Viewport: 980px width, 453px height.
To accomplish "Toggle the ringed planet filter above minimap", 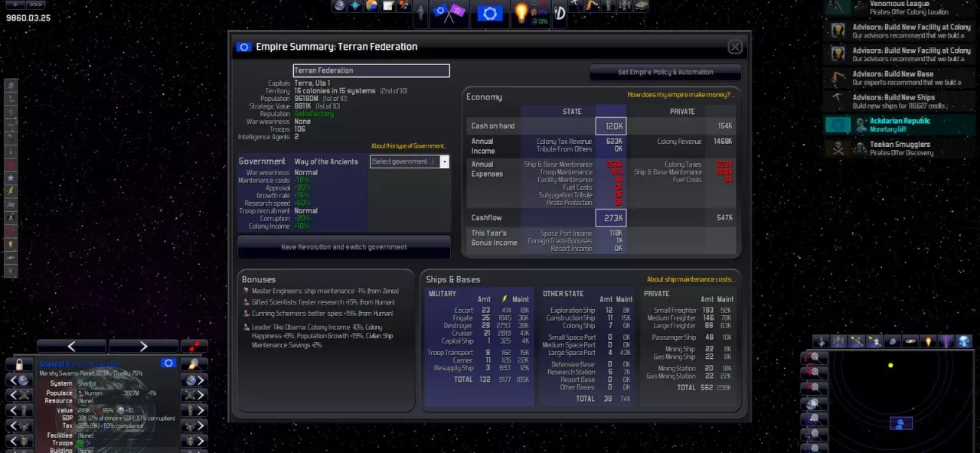I will coord(910,341).
